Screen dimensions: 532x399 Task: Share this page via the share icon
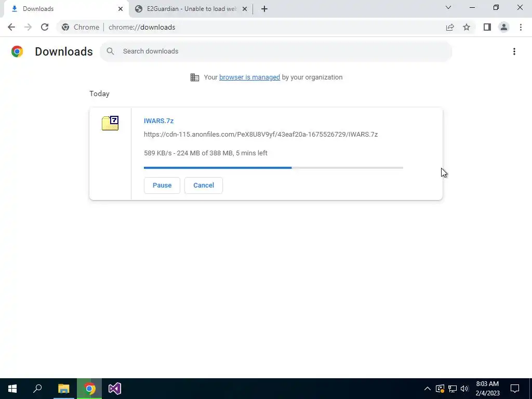point(450,27)
